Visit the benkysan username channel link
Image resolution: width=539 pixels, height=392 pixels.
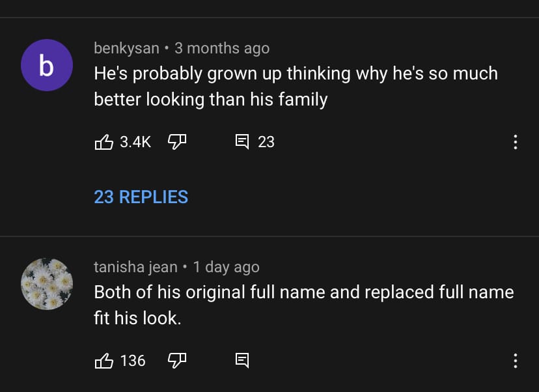126,48
